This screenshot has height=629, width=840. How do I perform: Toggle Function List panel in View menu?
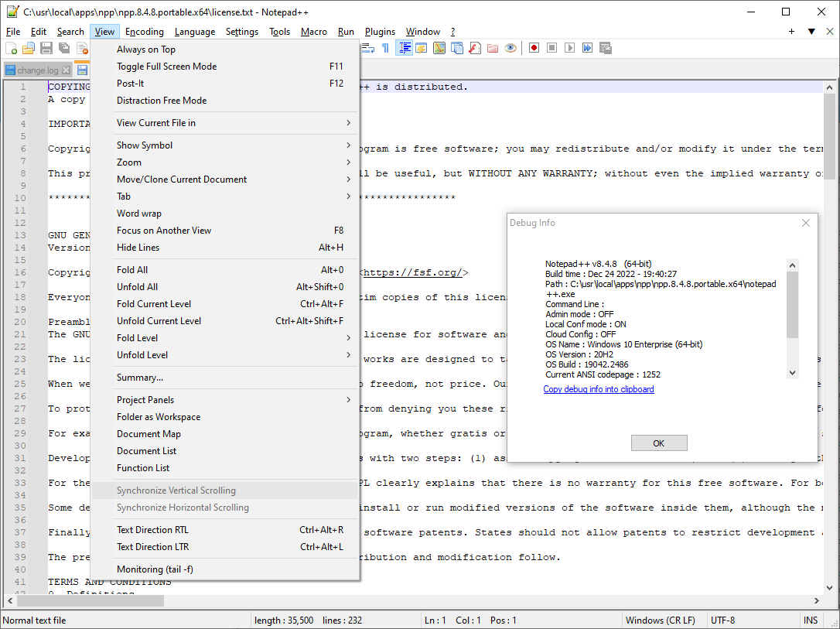pyautogui.click(x=225, y=468)
